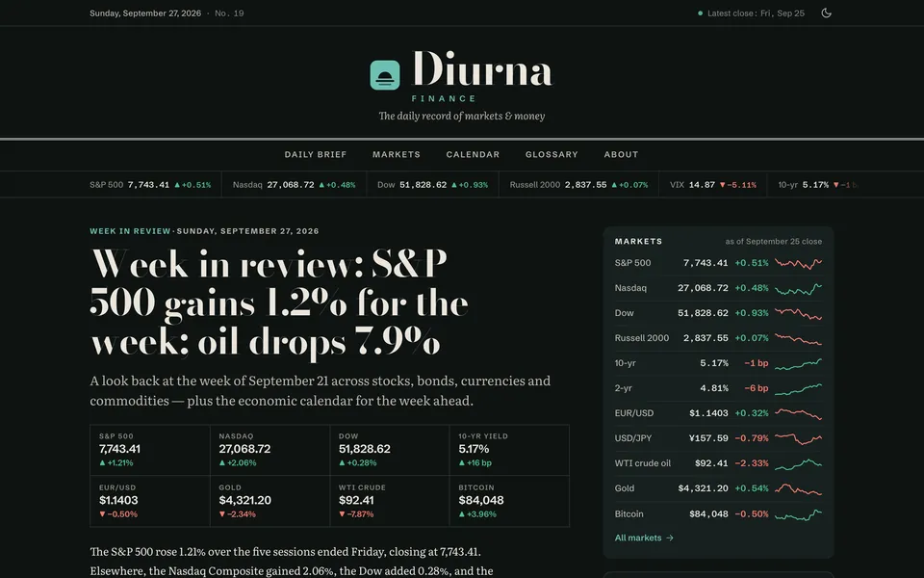
Task: Click the Markets panel heading
Action: 638,241
